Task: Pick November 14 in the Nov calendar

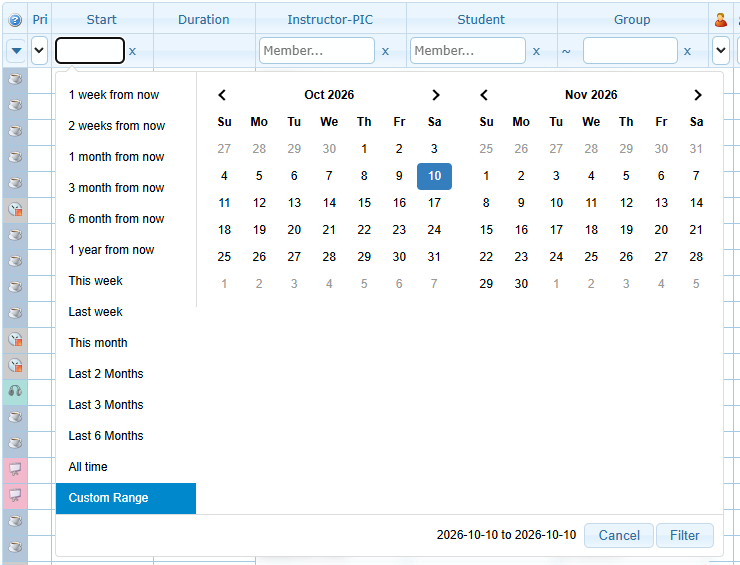Action: click(696, 203)
